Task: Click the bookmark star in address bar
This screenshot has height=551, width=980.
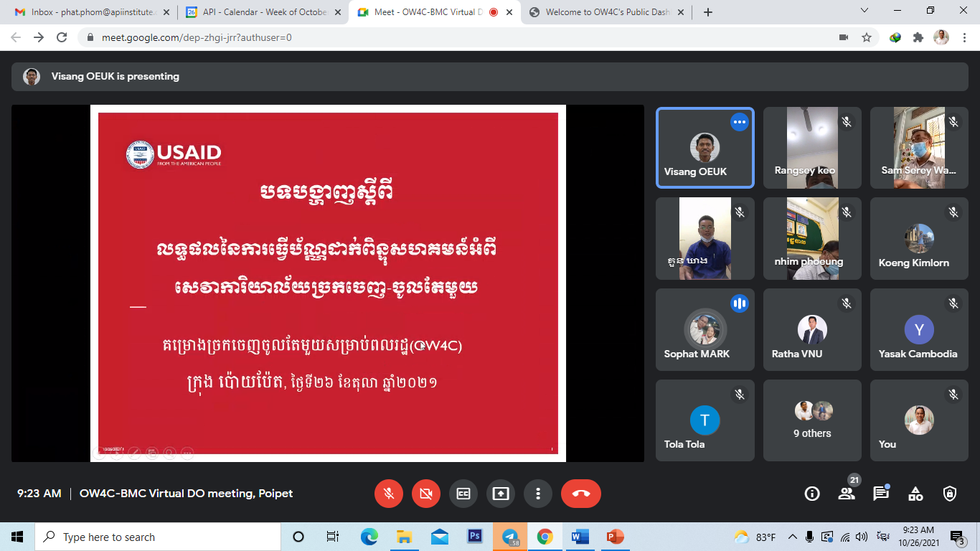Action: click(867, 37)
